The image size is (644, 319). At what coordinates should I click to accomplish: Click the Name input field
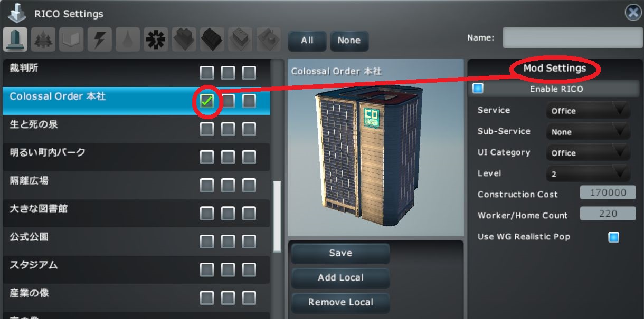tap(573, 38)
